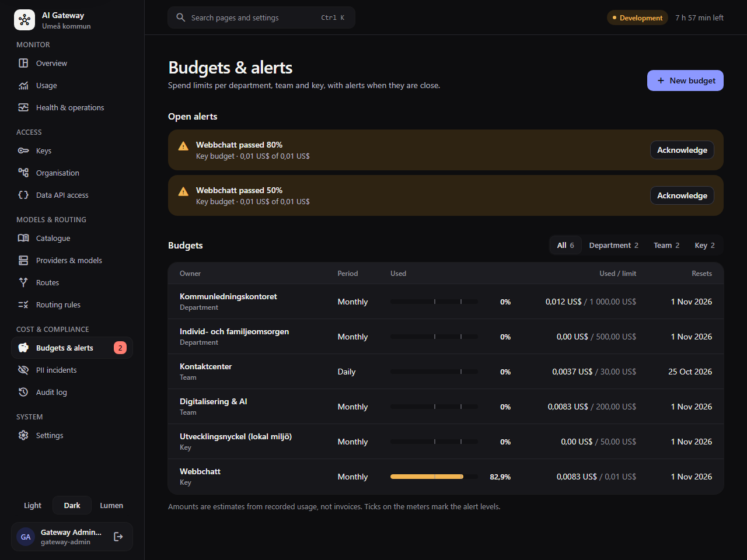
Task: Focus the search pages and settings field
Action: pyautogui.click(x=261, y=17)
